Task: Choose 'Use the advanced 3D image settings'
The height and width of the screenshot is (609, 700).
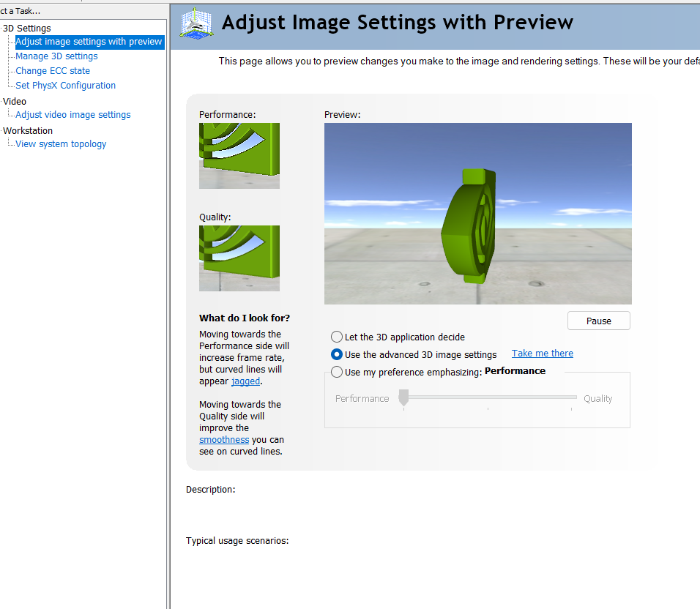Action: pyautogui.click(x=337, y=355)
